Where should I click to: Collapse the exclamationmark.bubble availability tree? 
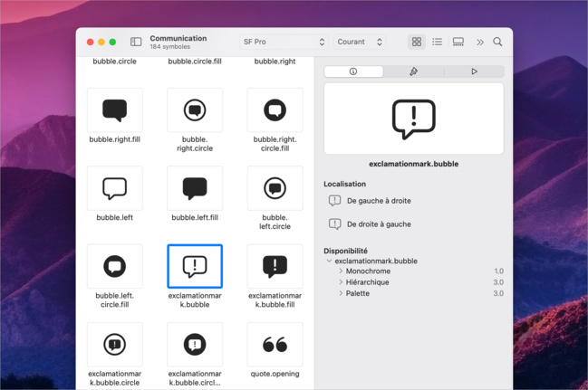point(329,261)
